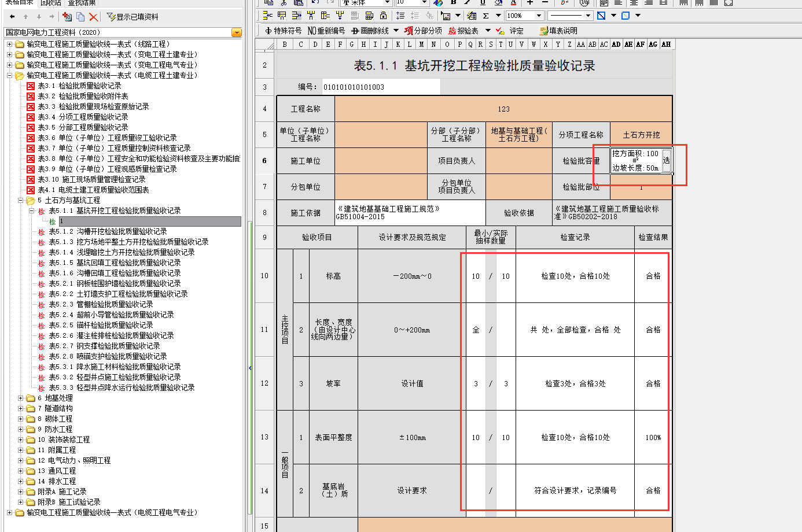Click the panel splitter collapse arrow

coord(250,368)
